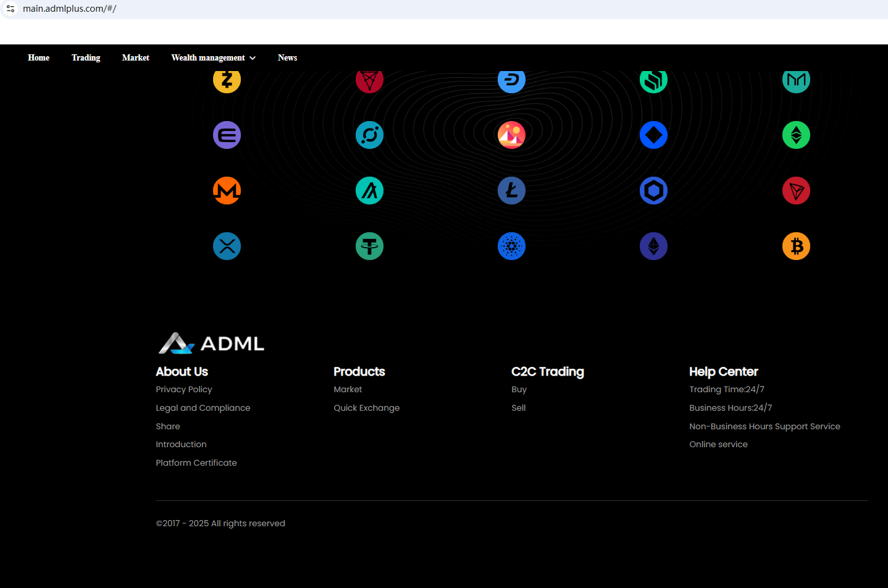Click Sell under C2C Trading
888x588 pixels.
(519, 408)
